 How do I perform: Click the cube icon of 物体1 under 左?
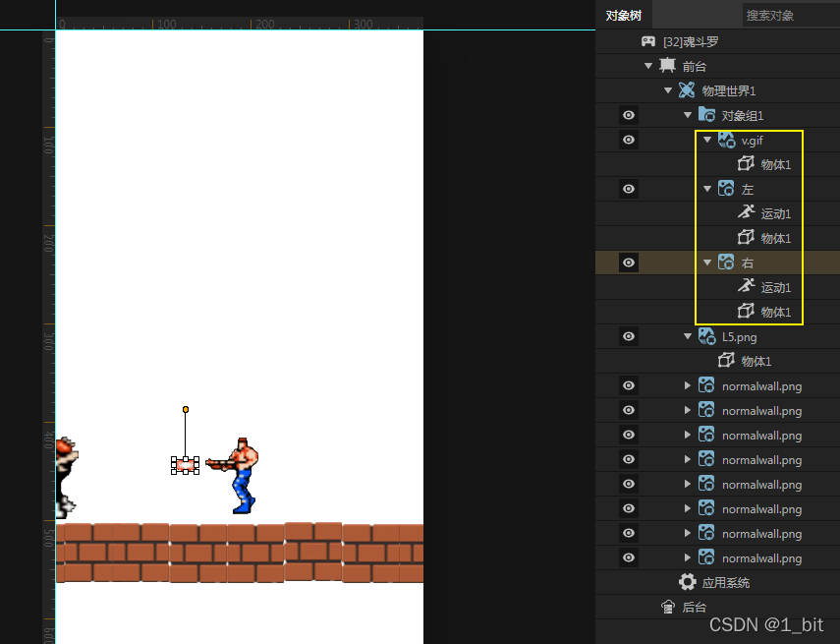coord(746,238)
